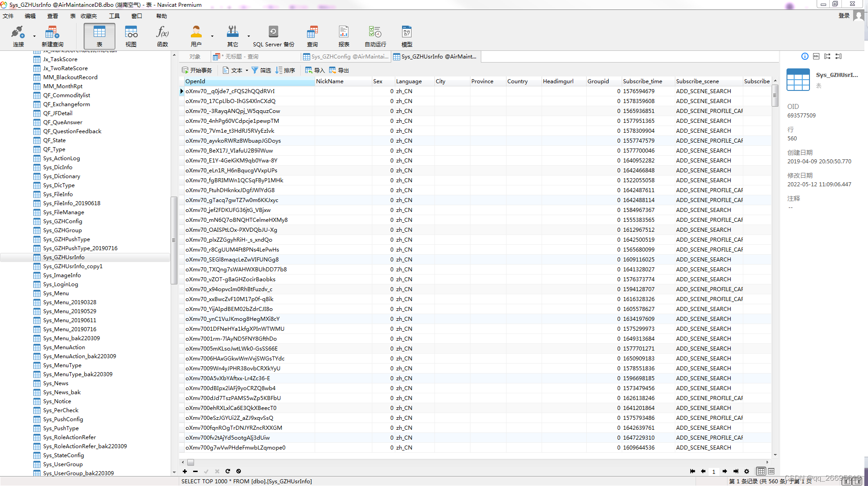
Task: Expand the 连接 connection dropdown arrow
Action: [34, 36]
